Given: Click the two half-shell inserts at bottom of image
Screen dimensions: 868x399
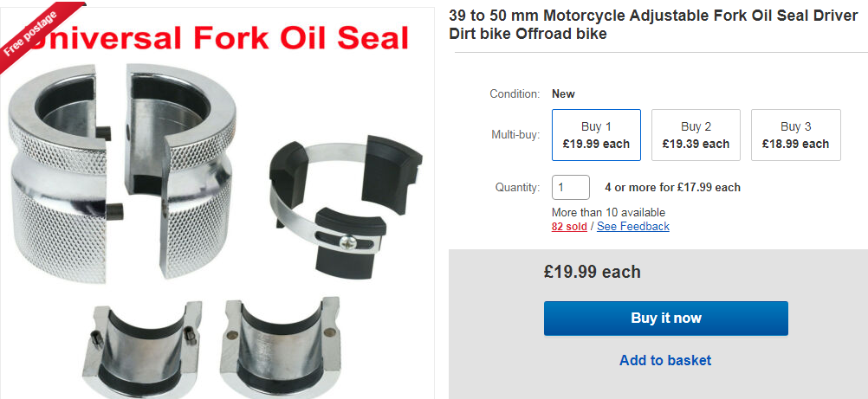Looking at the screenshot, I should [x=210, y=346].
